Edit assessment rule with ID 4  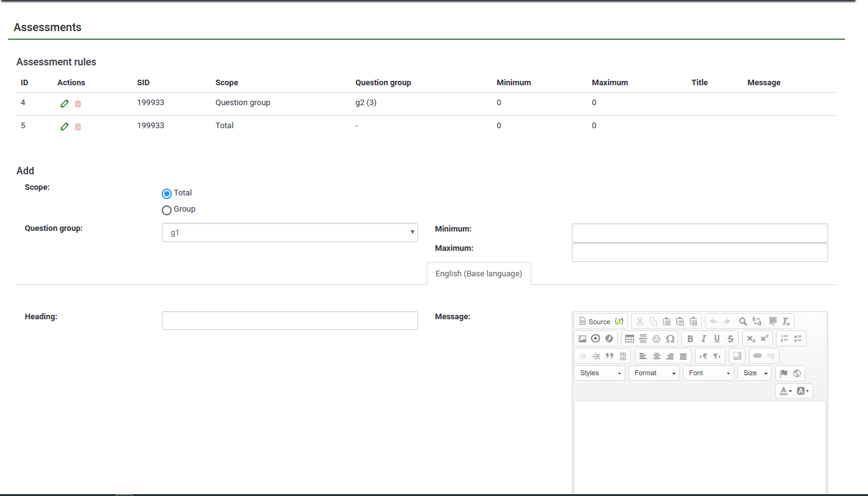click(x=64, y=104)
